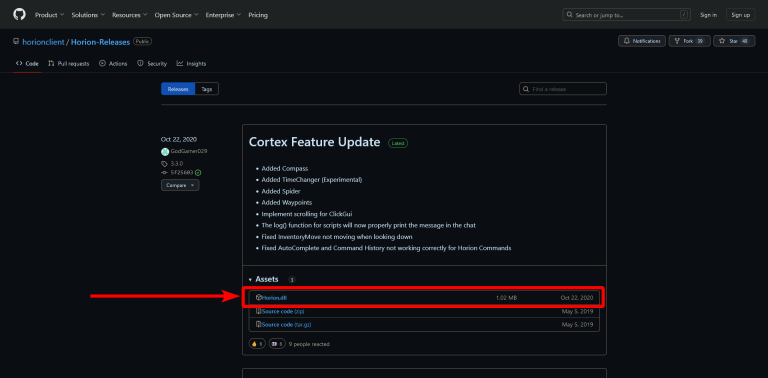Click the Public repository badge

[143, 42]
